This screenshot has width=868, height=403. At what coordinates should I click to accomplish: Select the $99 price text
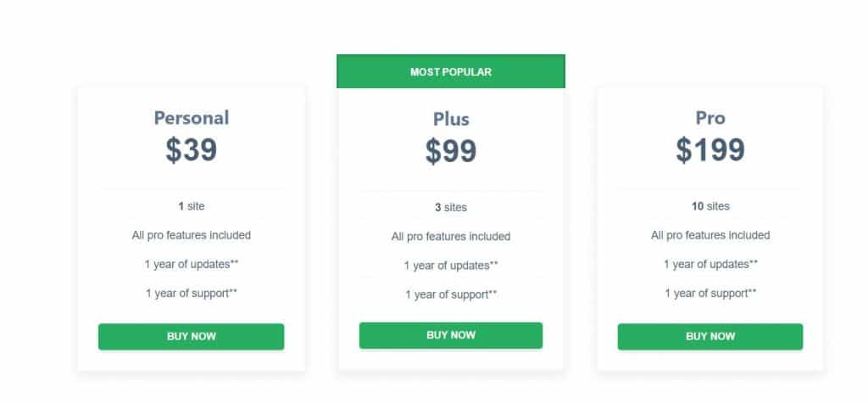[x=451, y=151]
